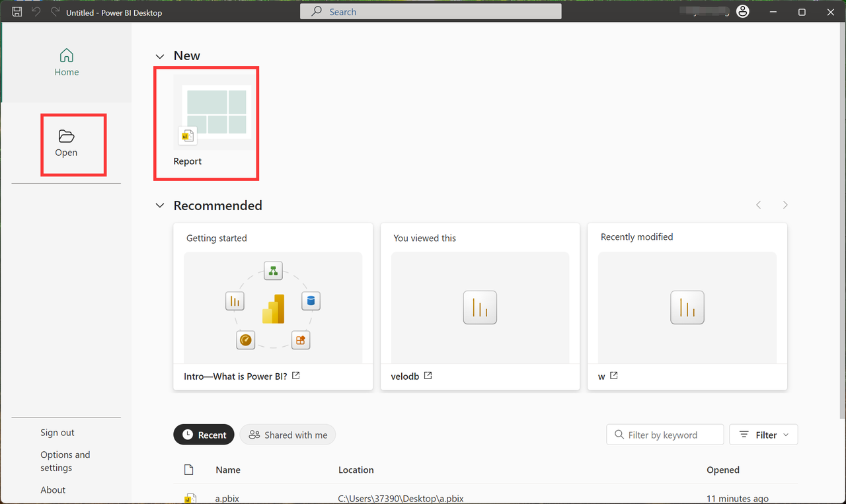This screenshot has height=504, width=846.
Task: Switch to Recent tab
Action: pos(204,435)
